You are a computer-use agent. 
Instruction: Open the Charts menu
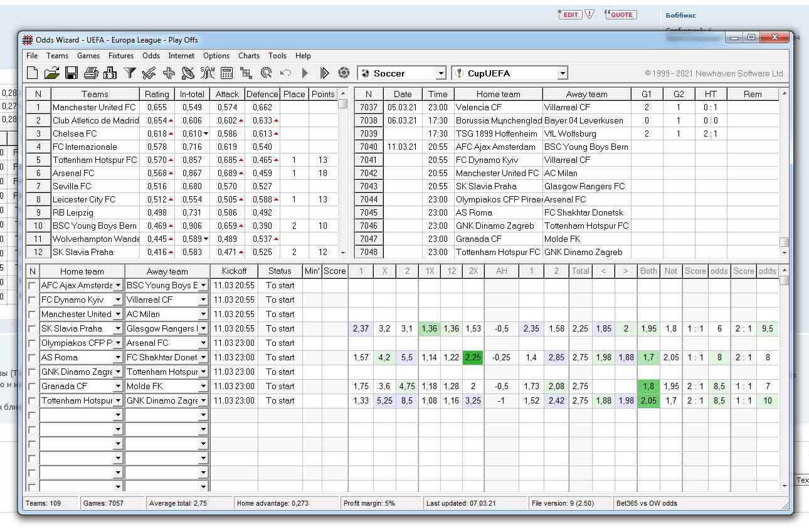point(249,56)
